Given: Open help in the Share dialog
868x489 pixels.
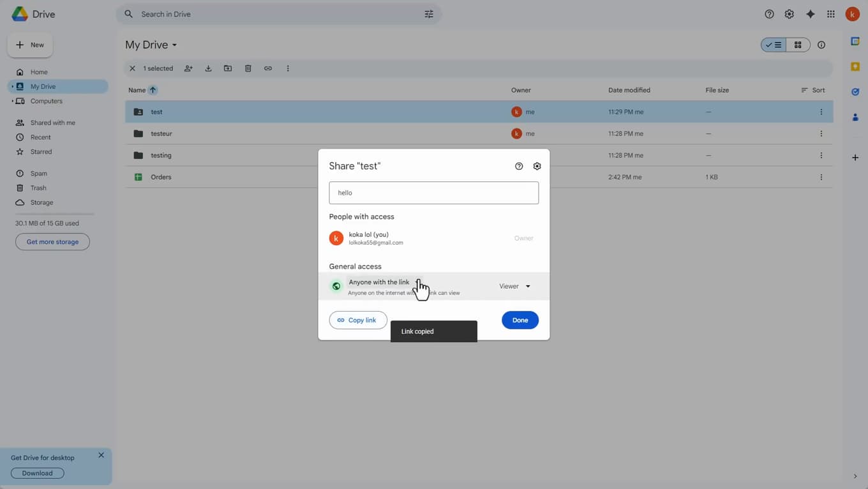Looking at the screenshot, I should [519, 166].
